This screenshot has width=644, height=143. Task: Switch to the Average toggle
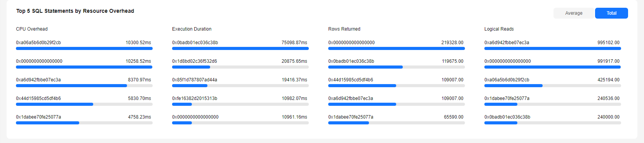pyautogui.click(x=574, y=13)
